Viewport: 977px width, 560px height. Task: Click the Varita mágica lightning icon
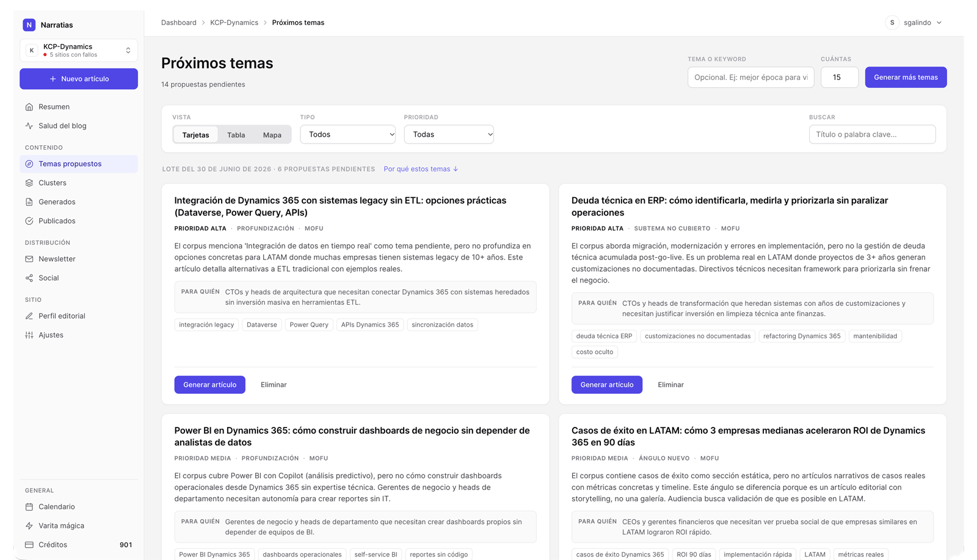(x=29, y=526)
